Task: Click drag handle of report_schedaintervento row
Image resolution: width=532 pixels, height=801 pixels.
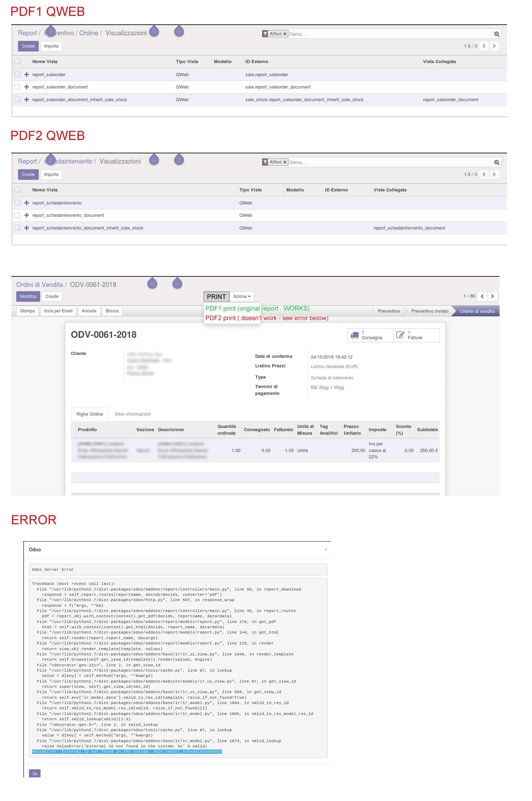Action: point(26,203)
